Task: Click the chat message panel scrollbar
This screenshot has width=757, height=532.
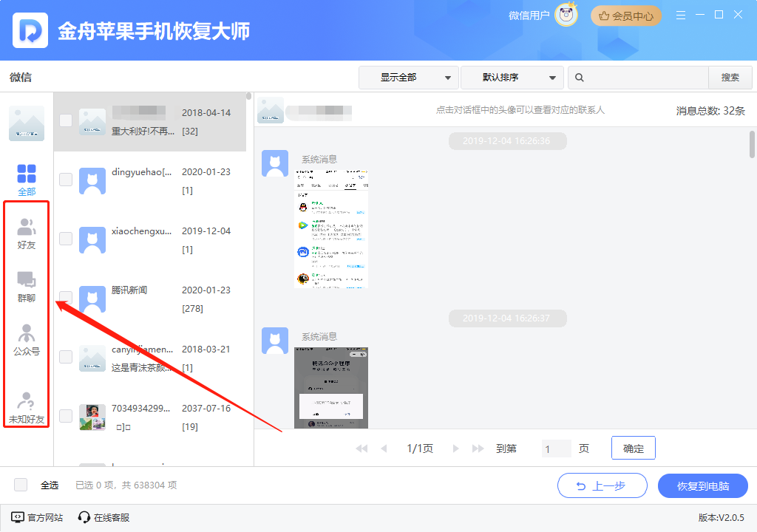Action: (752, 145)
